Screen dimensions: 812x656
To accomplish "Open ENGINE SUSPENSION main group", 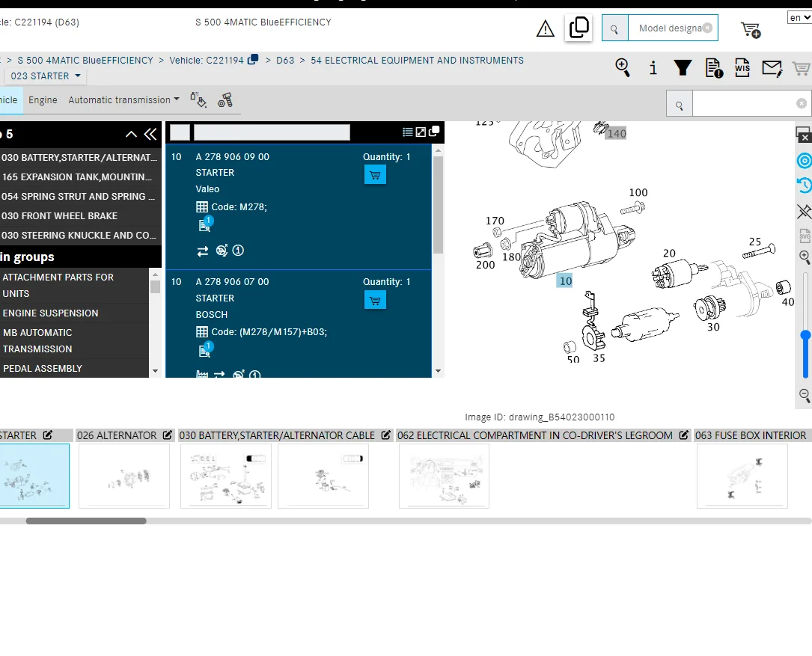I will pos(74,313).
